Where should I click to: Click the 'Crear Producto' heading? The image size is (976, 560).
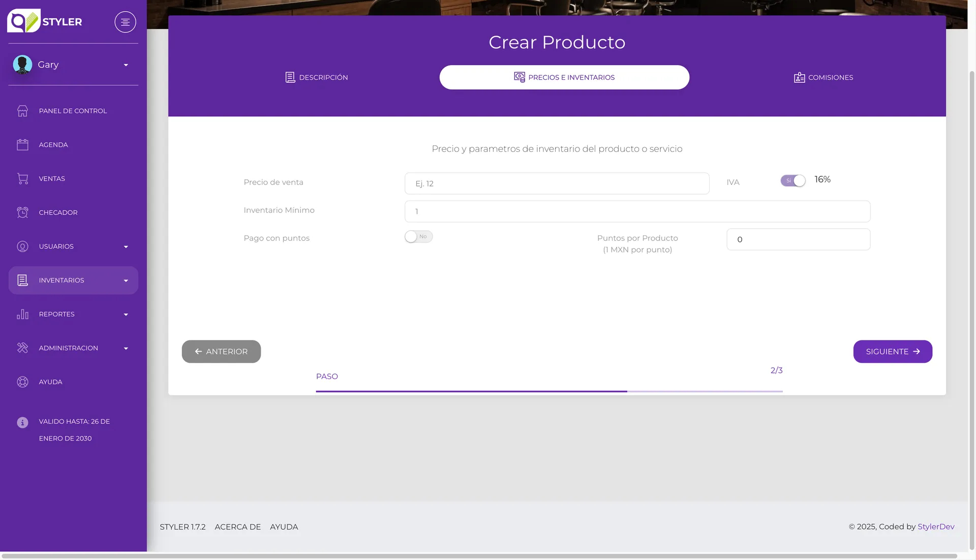pyautogui.click(x=557, y=42)
